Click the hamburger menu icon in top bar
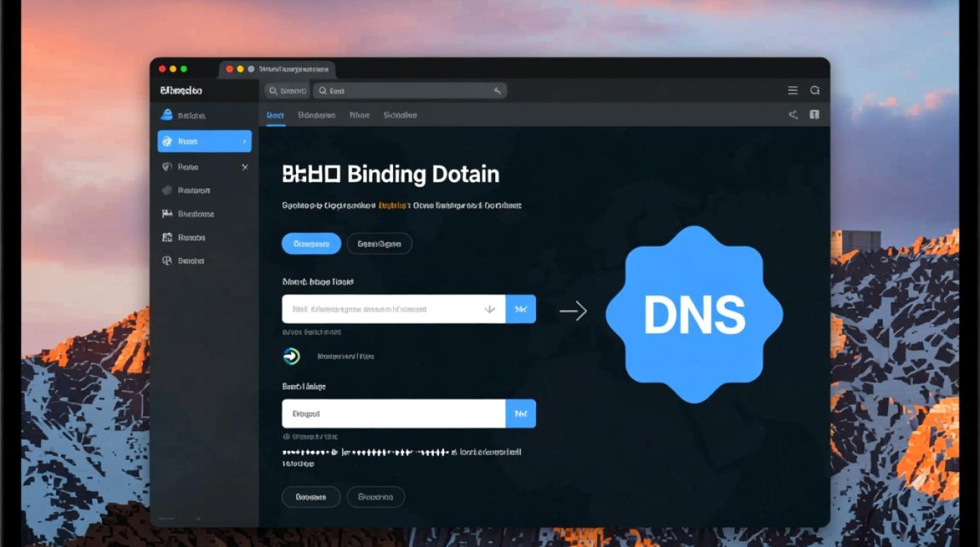Image resolution: width=980 pixels, height=547 pixels. (793, 90)
